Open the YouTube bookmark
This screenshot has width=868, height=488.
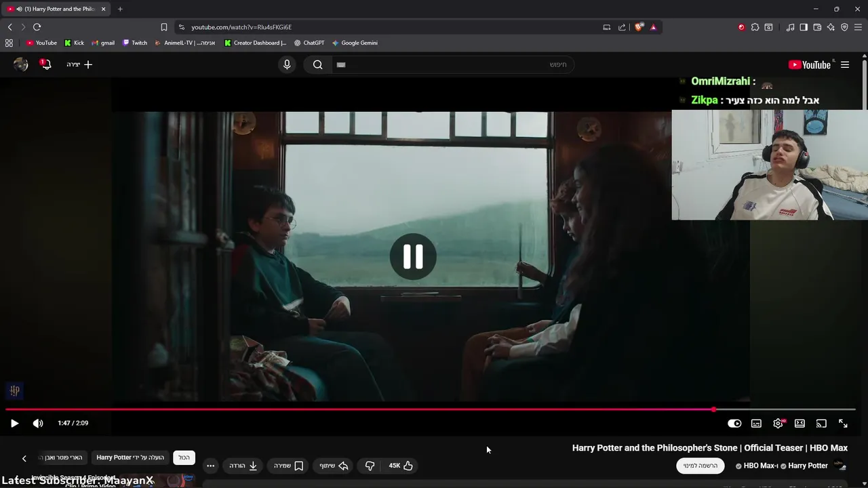click(41, 43)
